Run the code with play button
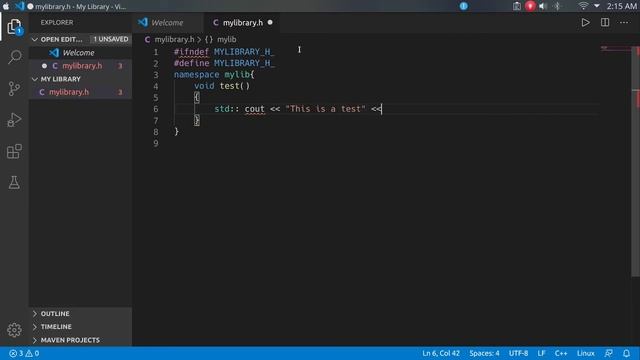640x360 pixels. (x=585, y=22)
